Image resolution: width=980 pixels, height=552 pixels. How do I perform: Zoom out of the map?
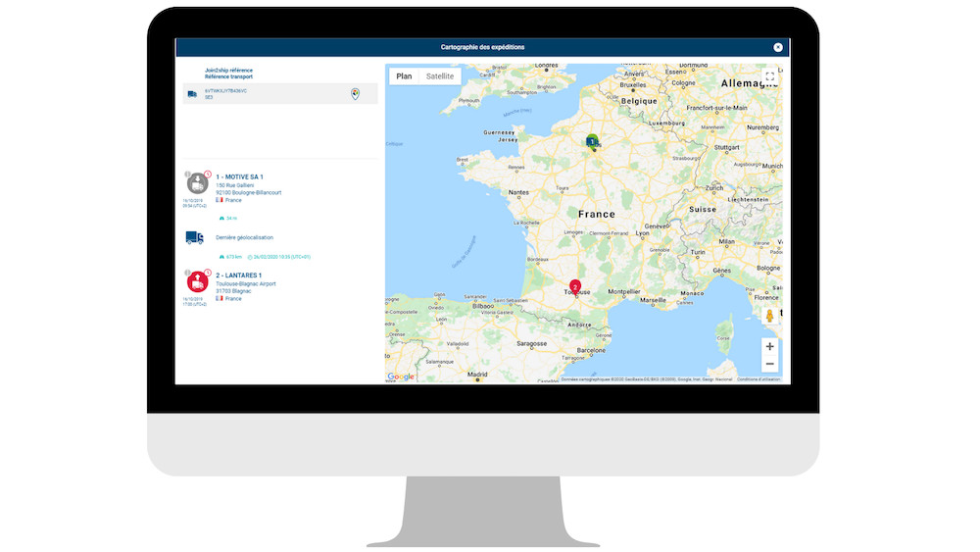770,364
